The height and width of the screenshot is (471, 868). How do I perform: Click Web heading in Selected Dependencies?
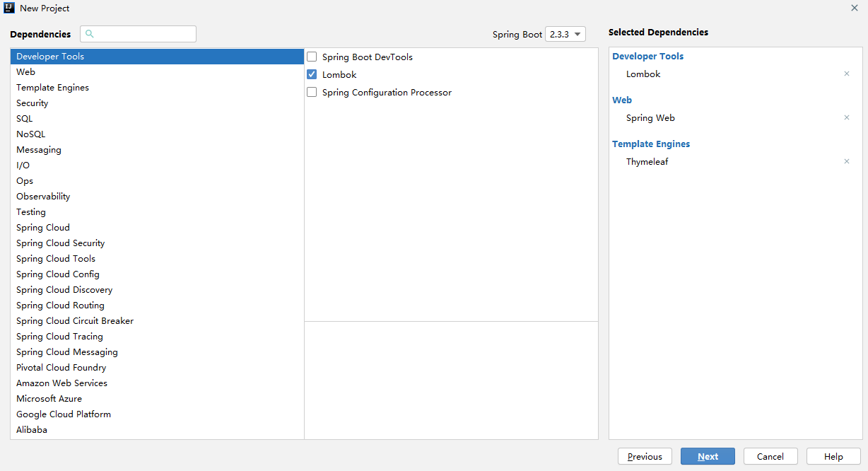[622, 100]
